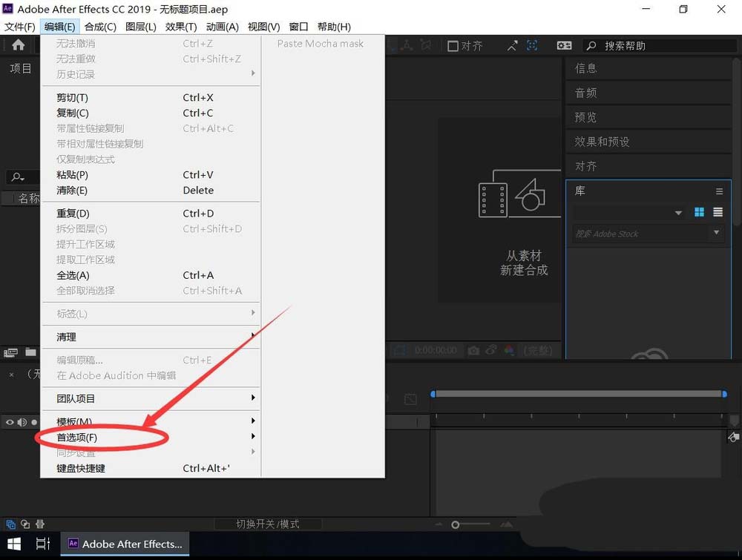Click the snapshot camera icon in the viewer
The width and height of the screenshot is (742, 560).
pyautogui.click(x=473, y=351)
